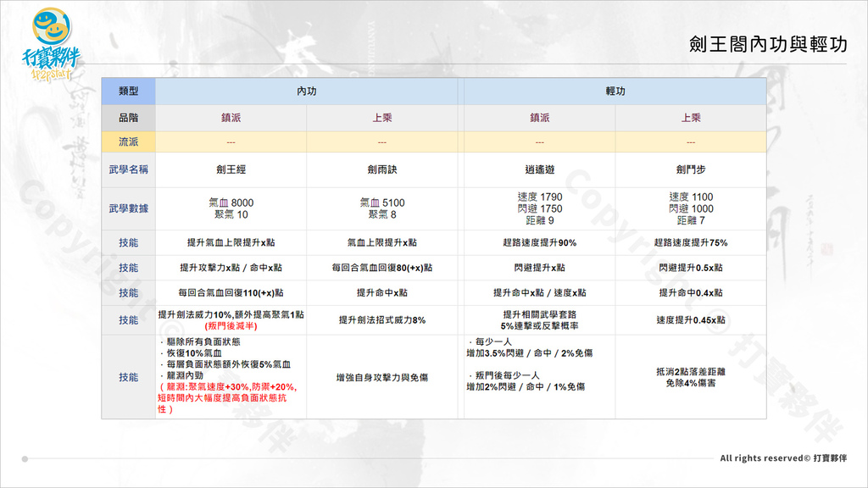Click 速度提升0.45x點 cell
Image resolution: width=868 pixels, height=488 pixels.
pos(691,320)
